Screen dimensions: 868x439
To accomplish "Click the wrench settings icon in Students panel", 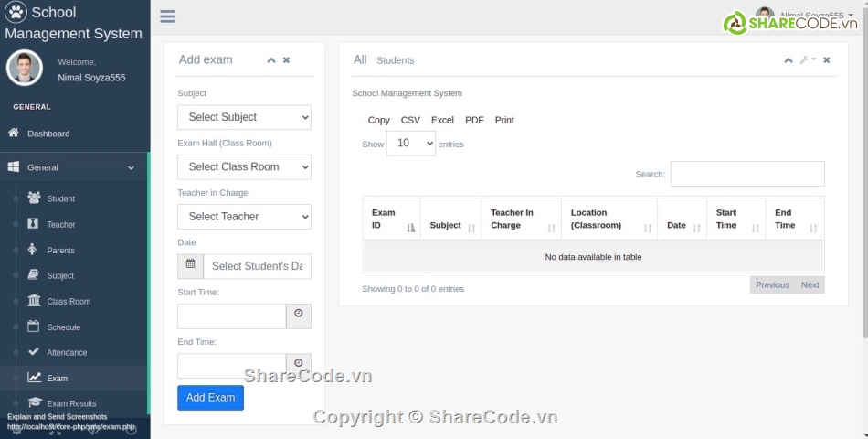I will [806, 60].
